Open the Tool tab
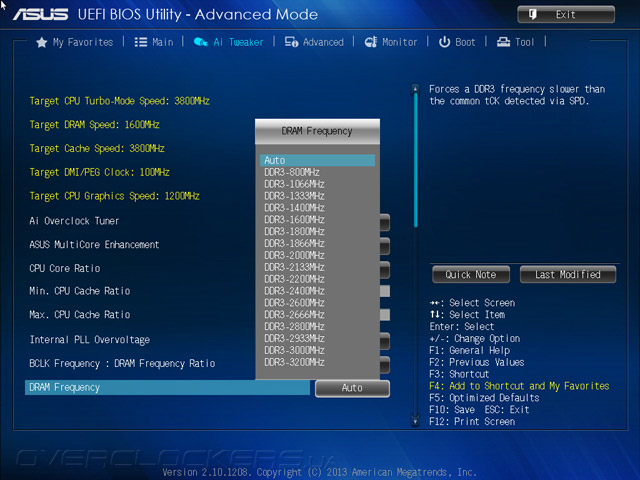Image resolution: width=640 pixels, height=480 pixels. point(516,42)
